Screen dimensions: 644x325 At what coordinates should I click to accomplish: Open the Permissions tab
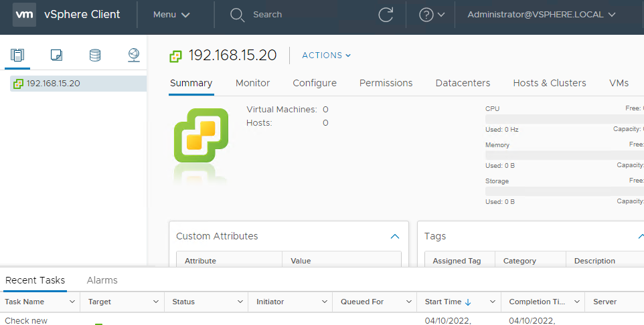pos(386,83)
